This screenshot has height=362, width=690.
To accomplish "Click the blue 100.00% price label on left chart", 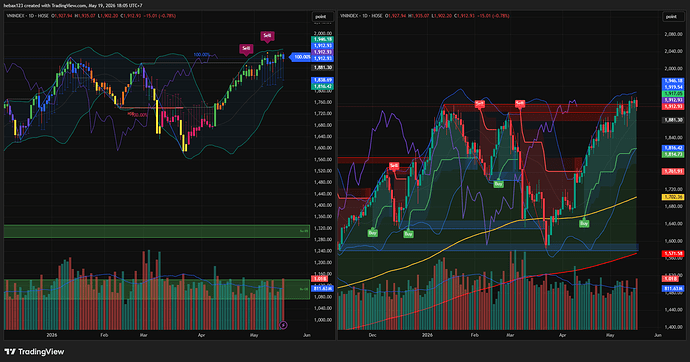I will click(x=301, y=57).
